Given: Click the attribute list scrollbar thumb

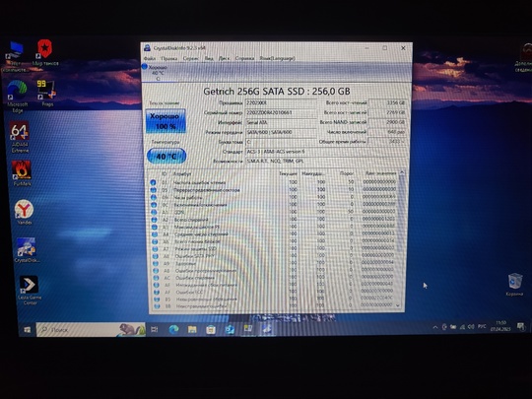Looking at the screenshot, I should tap(401, 214).
